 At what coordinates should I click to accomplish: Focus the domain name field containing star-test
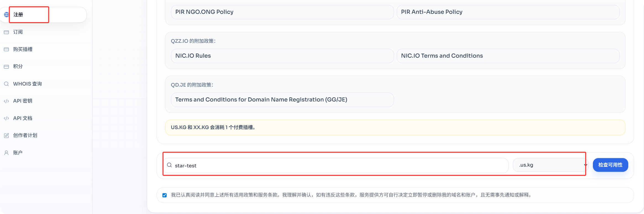pos(336,165)
